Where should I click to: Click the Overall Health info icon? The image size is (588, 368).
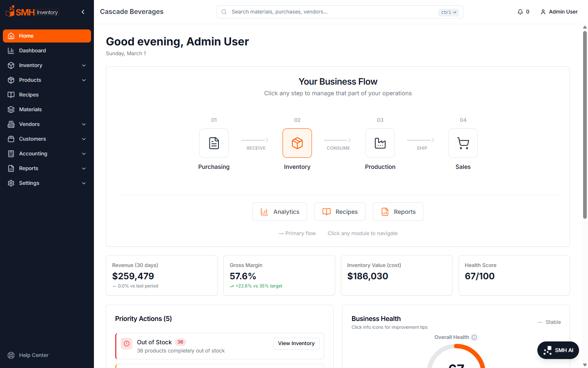[x=474, y=337]
